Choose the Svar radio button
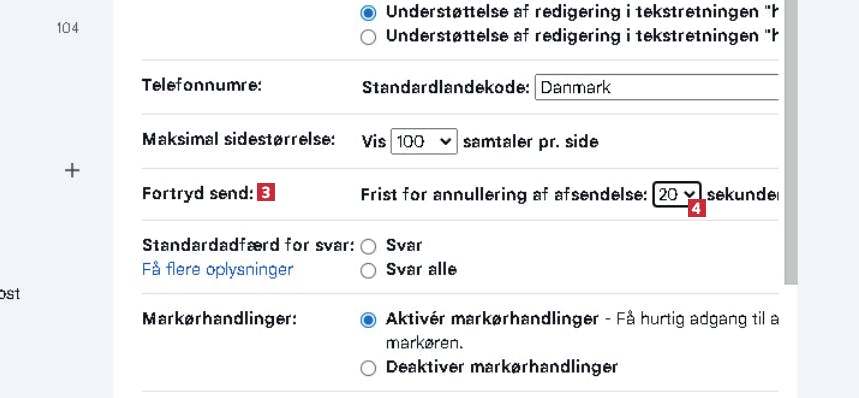859x398 pixels. tap(368, 246)
